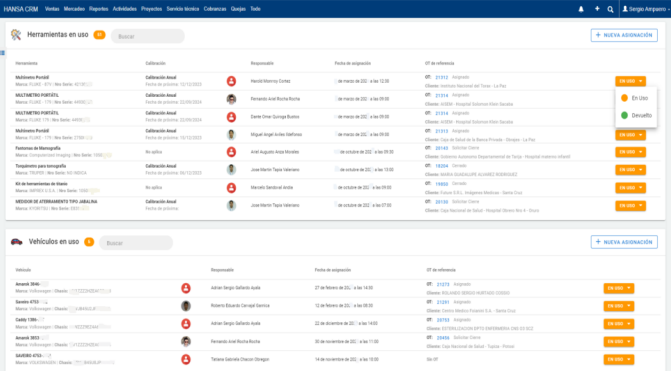Open the Todo menu
Image resolution: width=671 pixels, height=371 pixels.
tap(255, 9)
